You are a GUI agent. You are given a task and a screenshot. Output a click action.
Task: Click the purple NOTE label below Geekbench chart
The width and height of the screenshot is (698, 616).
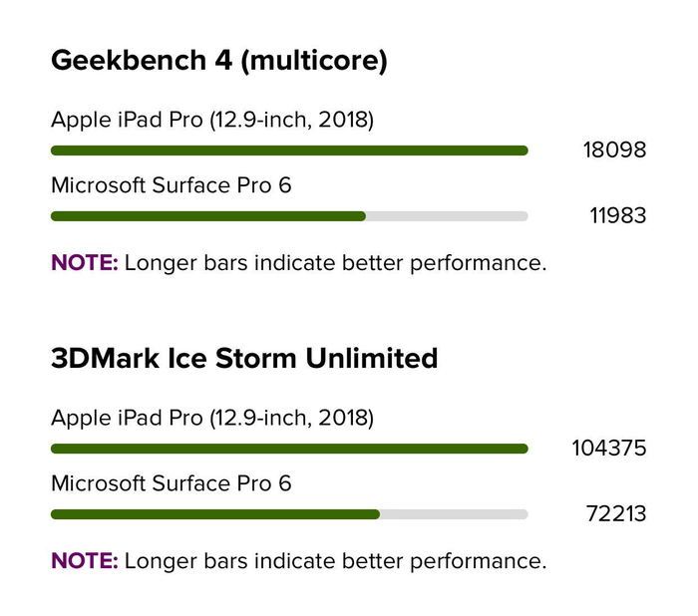[85, 263]
